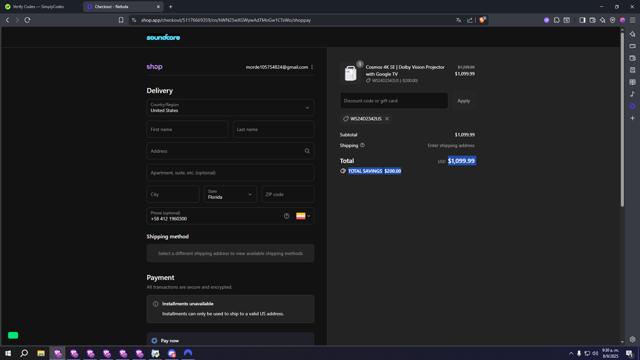This screenshot has width=640, height=360.
Task: Click the phone field help icon
Action: click(x=287, y=216)
